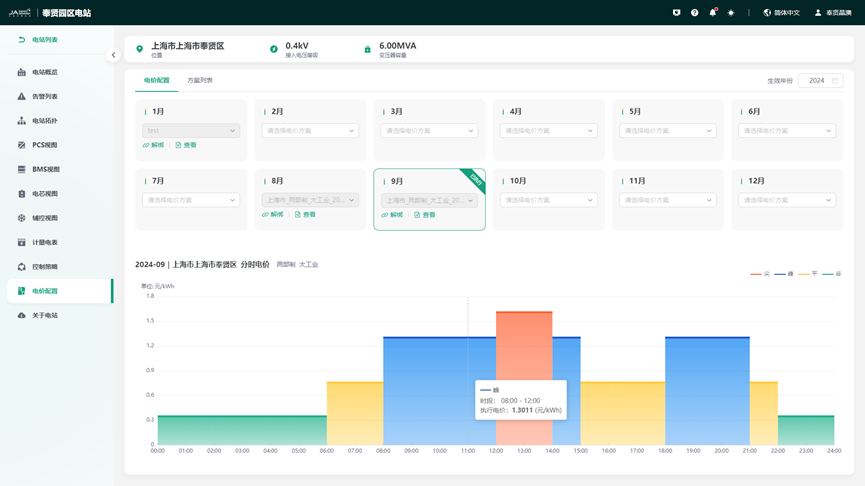Open the 2月 price plan dropdown

[310, 131]
